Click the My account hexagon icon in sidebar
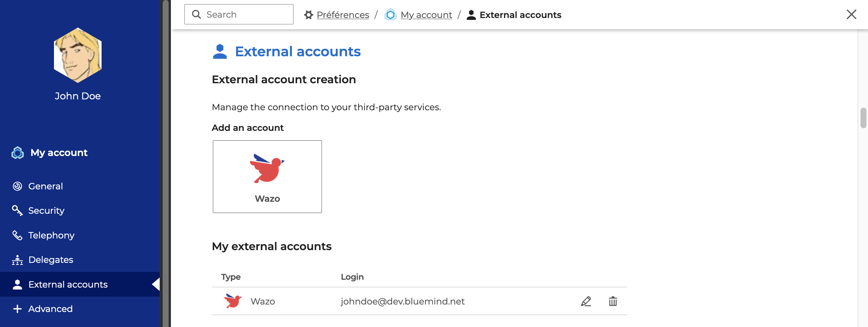The height and width of the screenshot is (327, 868). tap(18, 153)
